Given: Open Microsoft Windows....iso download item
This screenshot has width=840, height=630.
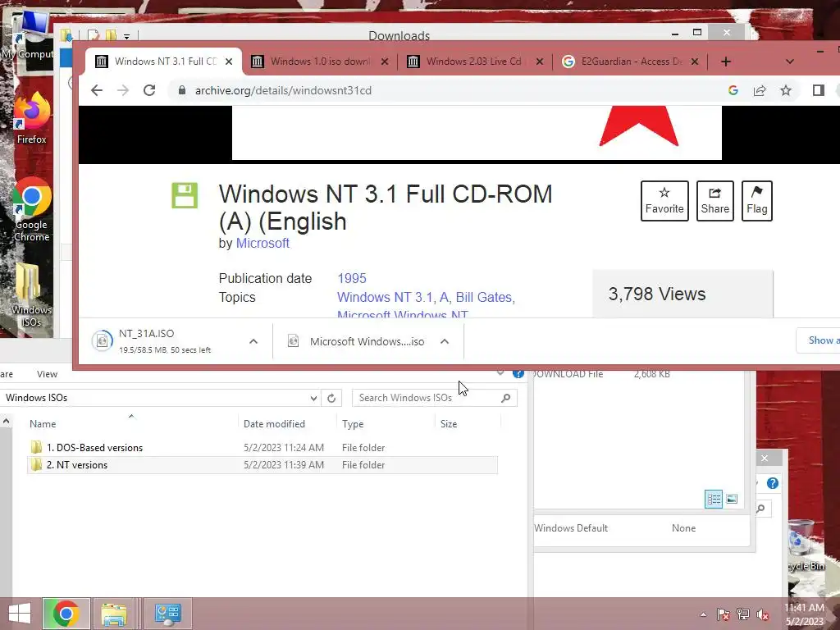Looking at the screenshot, I should click(358, 341).
